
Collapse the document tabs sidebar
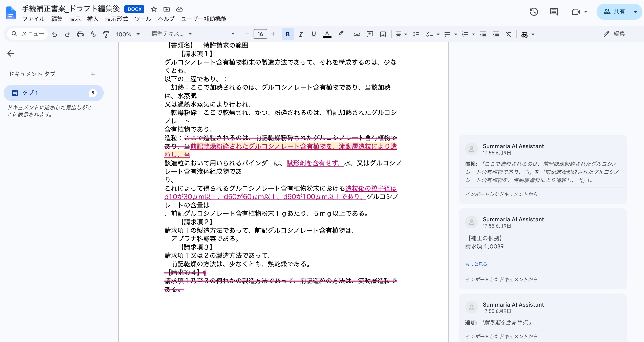[x=10, y=53]
